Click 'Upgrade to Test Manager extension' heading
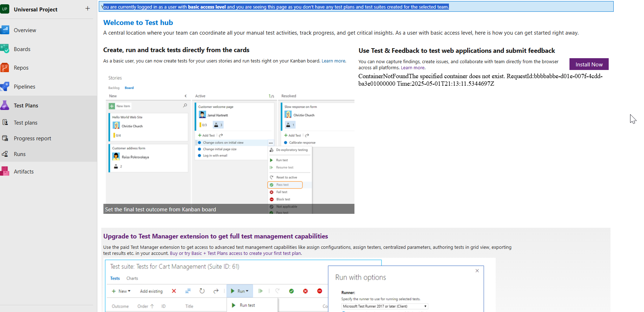 pyautogui.click(x=215, y=236)
